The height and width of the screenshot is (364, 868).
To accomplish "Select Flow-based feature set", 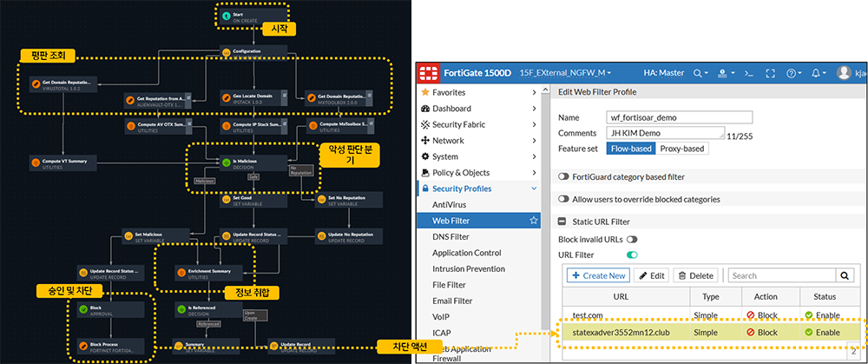I will (x=631, y=149).
